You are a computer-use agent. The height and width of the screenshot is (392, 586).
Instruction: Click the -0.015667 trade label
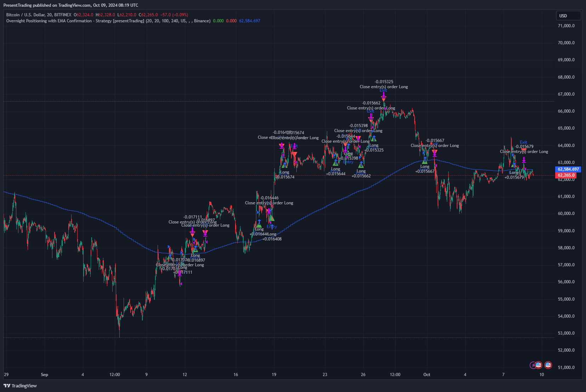435,141
